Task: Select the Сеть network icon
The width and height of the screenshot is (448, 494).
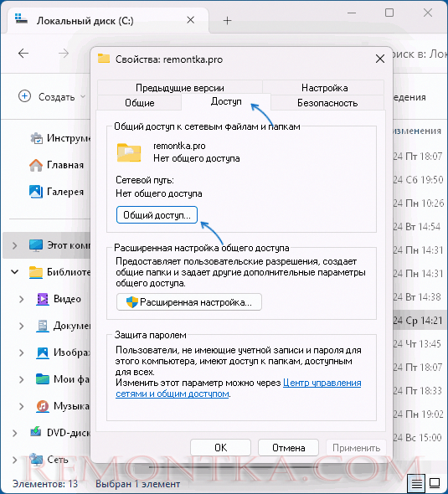Action: tap(36, 460)
